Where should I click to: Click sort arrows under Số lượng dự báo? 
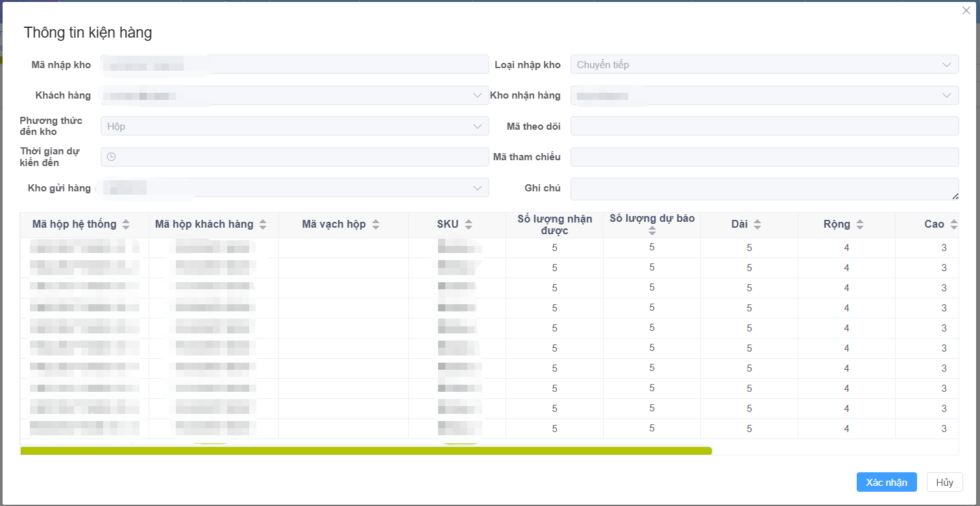coord(652,230)
